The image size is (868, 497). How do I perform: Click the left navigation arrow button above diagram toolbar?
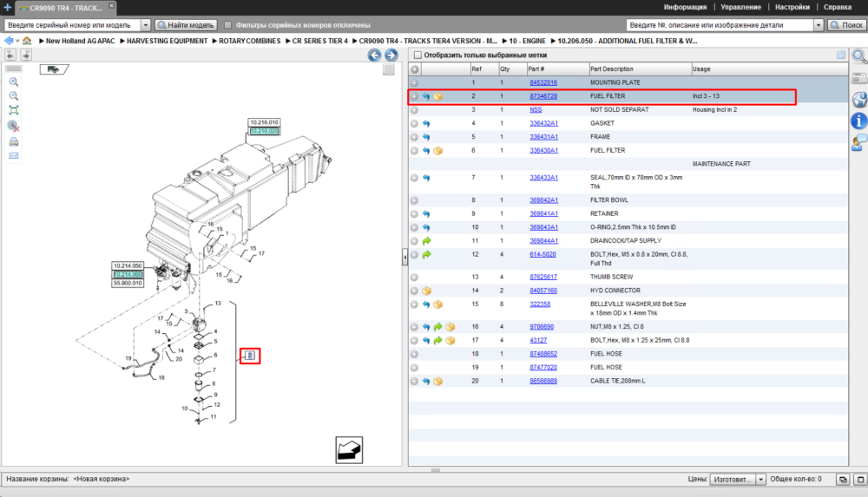coord(10,55)
